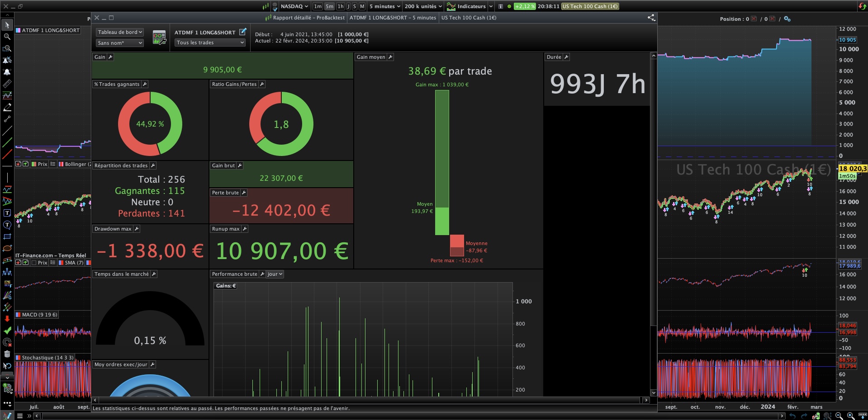Toggle the 1h timeframe button
The height and width of the screenshot is (420, 868).
[x=341, y=6]
